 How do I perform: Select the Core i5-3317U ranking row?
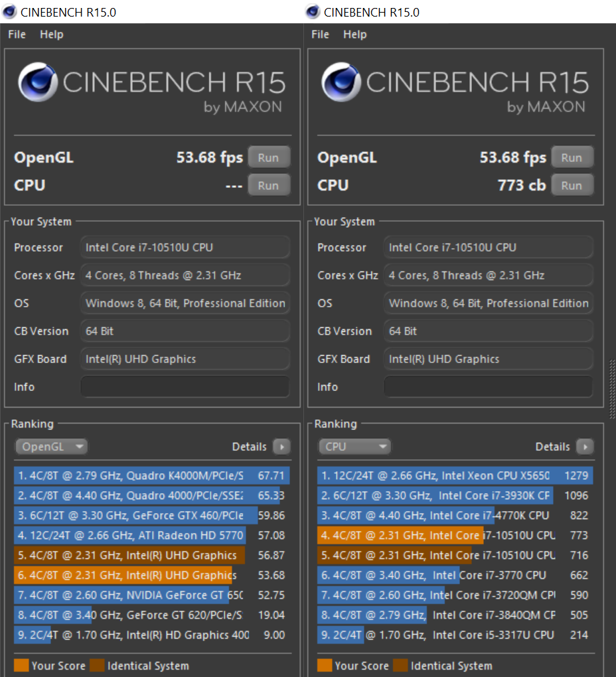pos(455,635)
